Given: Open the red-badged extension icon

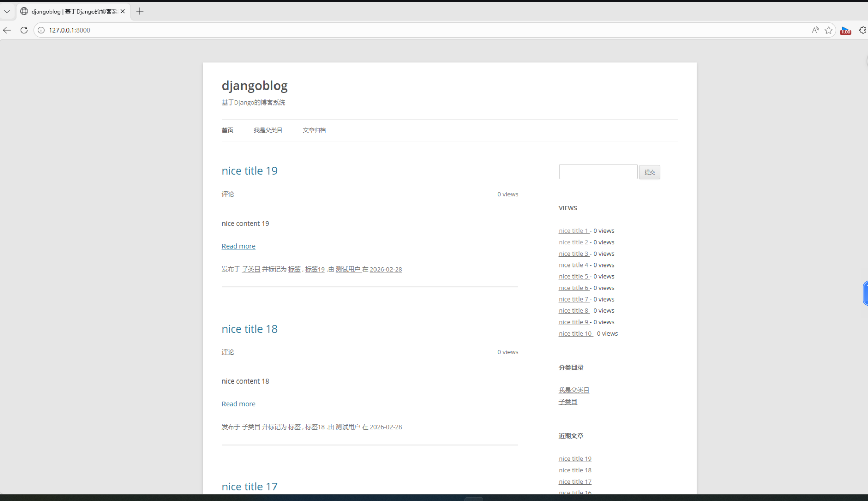Looking at the screenshot, I should pos(845,31).
